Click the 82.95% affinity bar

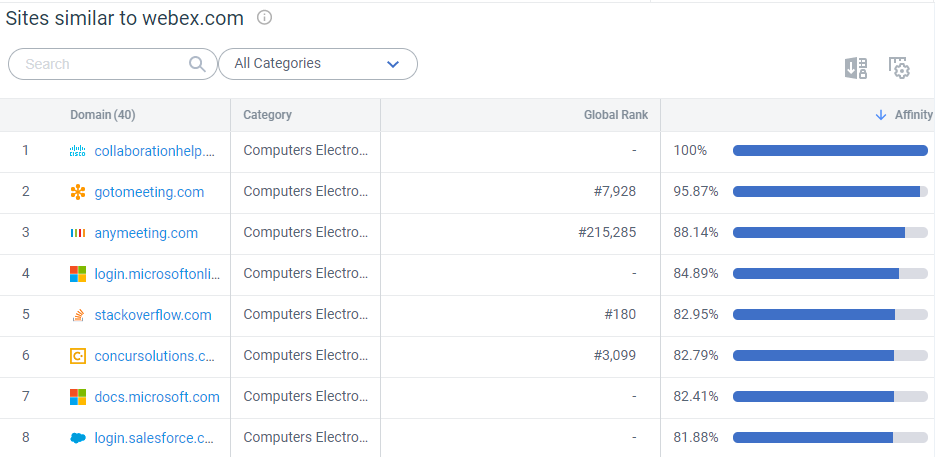pyautogui.click(x=830, y=314)
